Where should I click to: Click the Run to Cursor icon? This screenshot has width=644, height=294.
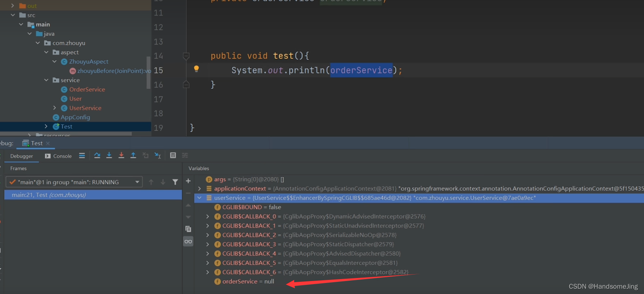click(158, 155)
